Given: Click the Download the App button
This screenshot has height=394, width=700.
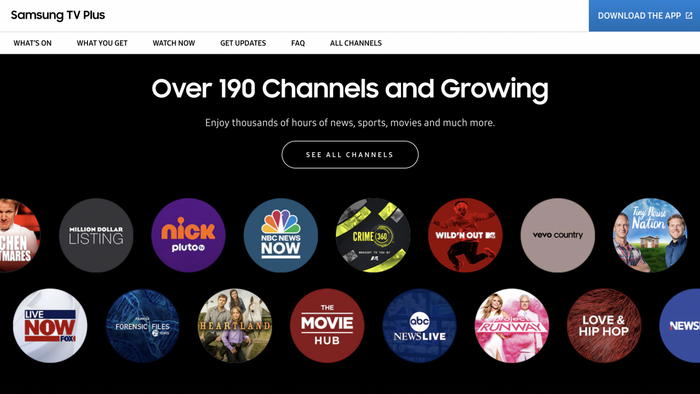Looking at the screenshot, I should point(644,16).
